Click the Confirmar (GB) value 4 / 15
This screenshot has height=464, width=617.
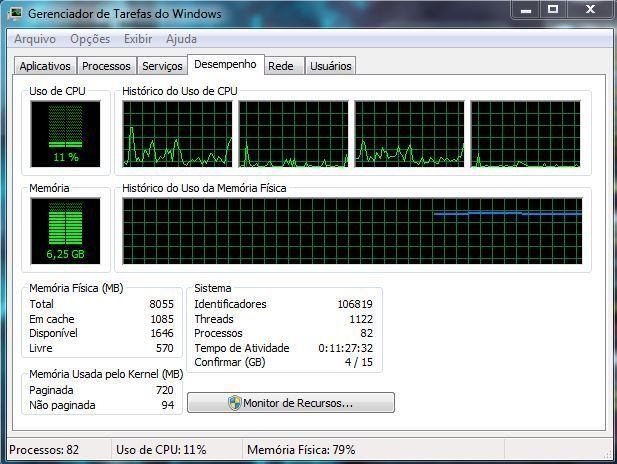tap(358, 362)
